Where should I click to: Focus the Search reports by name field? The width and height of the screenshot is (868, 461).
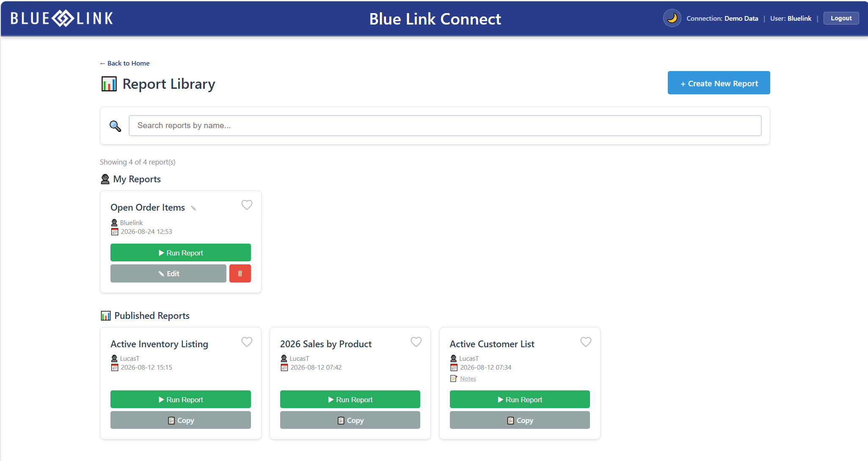[x=445, y=126]
